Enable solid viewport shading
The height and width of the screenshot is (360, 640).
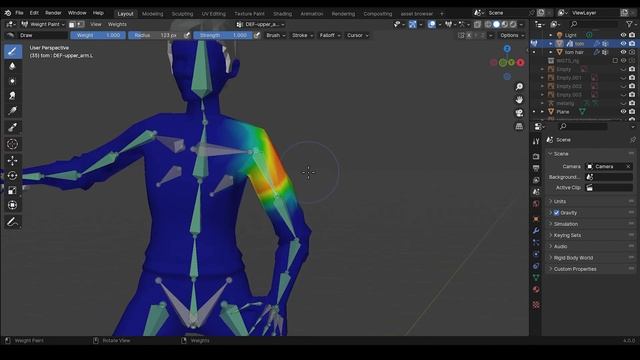[496, 24]
